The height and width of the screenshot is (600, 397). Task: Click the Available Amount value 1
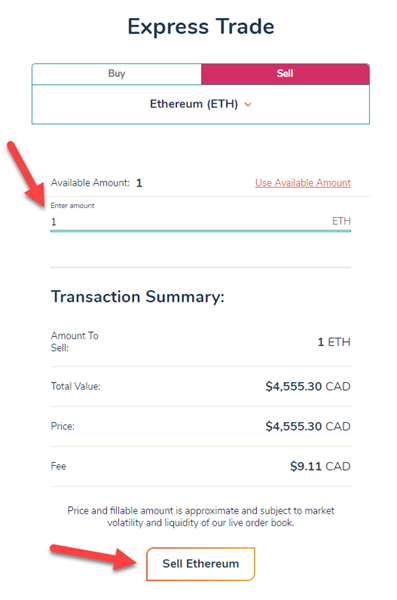click(139, 183)
